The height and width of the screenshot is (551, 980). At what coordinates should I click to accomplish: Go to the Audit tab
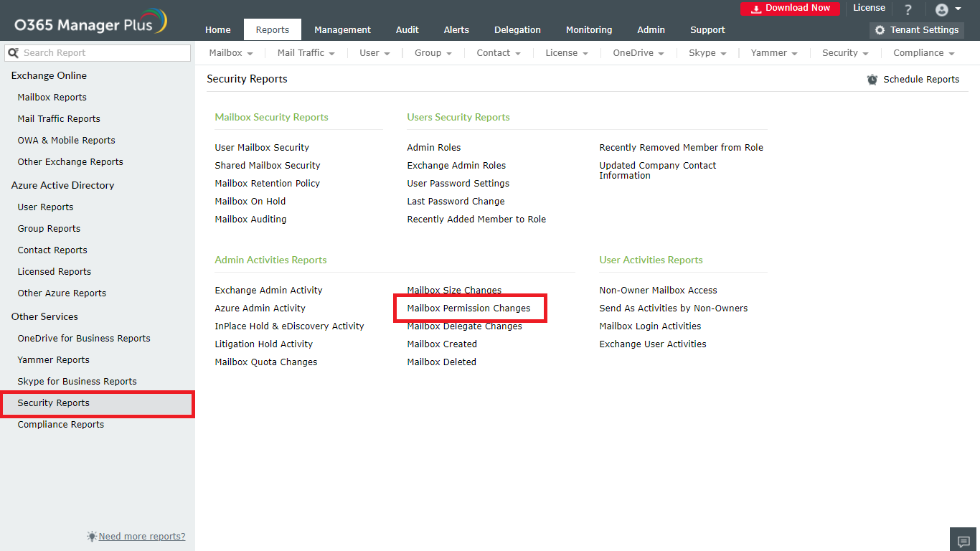(407, 30)
